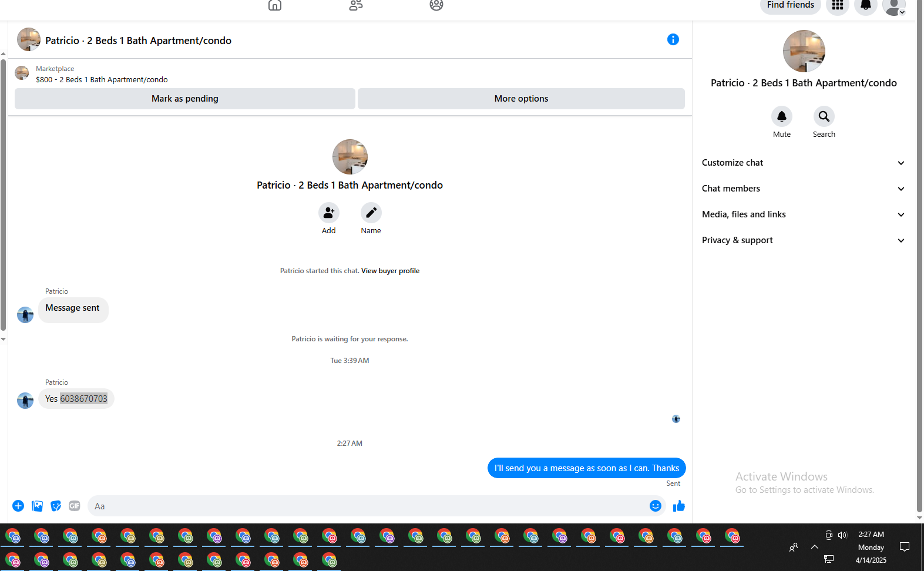
Task: Click the listing thumbnail in chat header
Action: [29, 39]
